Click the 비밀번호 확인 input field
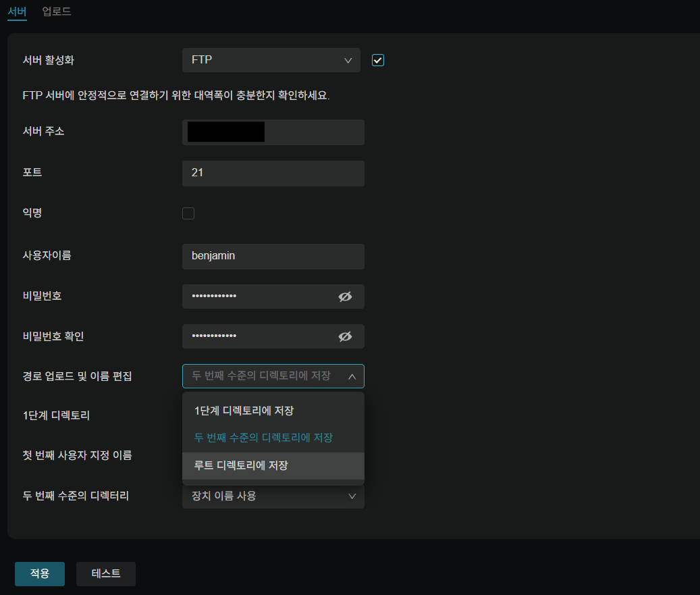Viewport: 700px width, 595px height. click(273, 336)
